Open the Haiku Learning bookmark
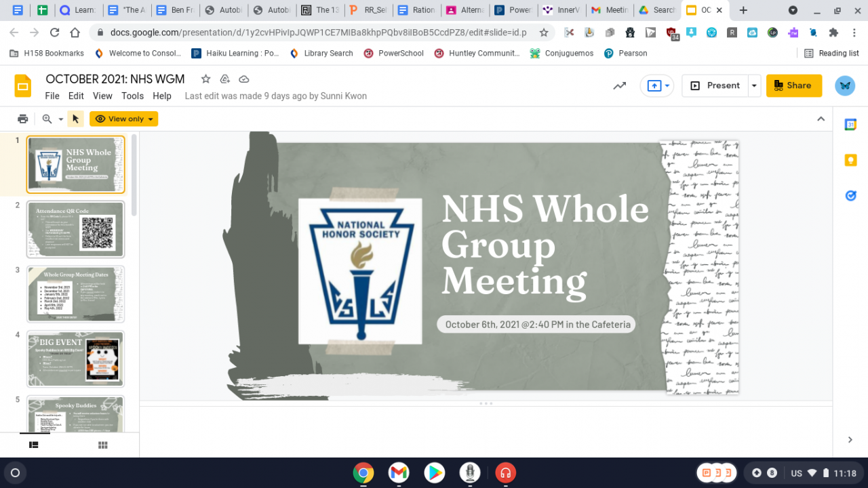Image resolution: width=868 pixels, height=488 pixels. [235, 54]
